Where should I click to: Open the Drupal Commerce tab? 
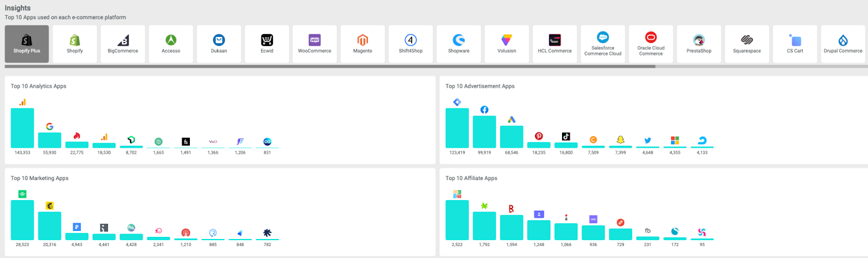tap(843, 44)
